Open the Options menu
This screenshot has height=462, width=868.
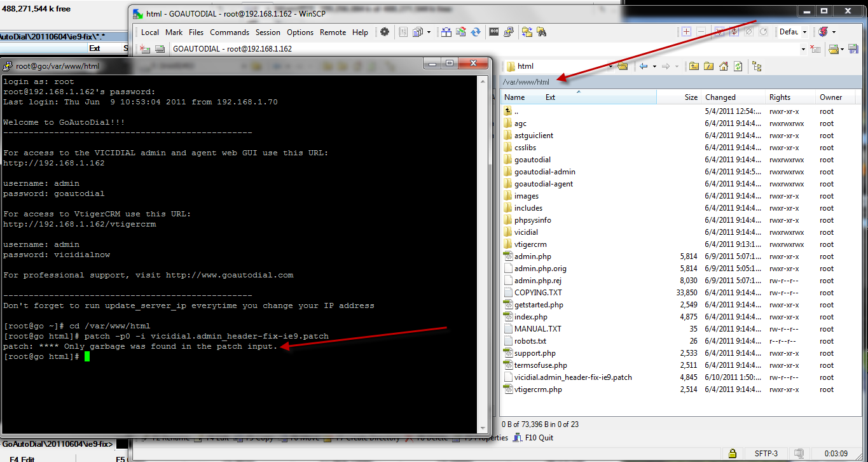tap(300, 32)
